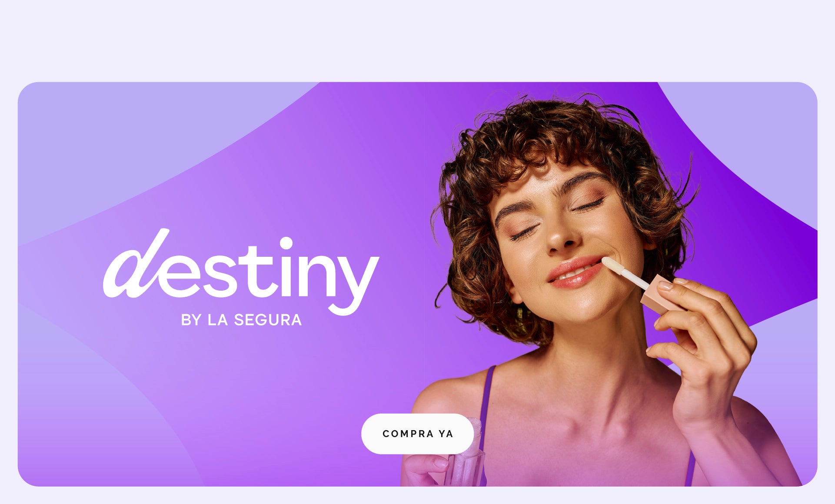Click the word SEGURA in the subtitle
The image size is (835, 504).
pyautogui.click(x=268, y=320)
